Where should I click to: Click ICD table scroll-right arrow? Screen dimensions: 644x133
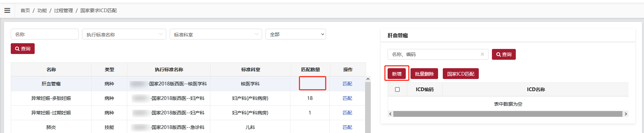[x=626, y=114]
